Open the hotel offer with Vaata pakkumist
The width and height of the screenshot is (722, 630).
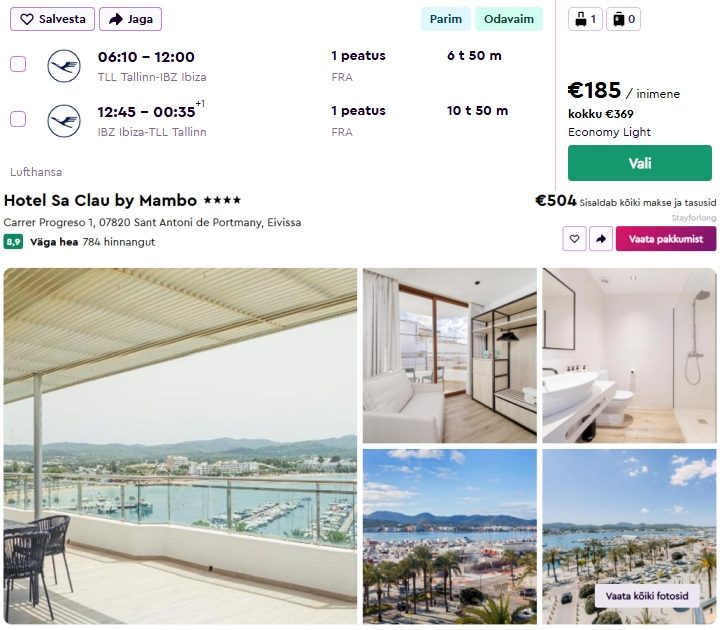click(666, 239)
